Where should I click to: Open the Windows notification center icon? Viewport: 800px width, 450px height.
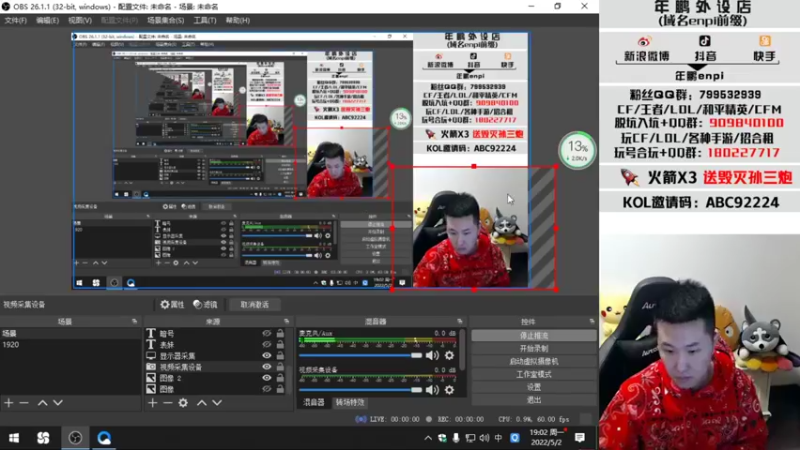tap(580, 438)
